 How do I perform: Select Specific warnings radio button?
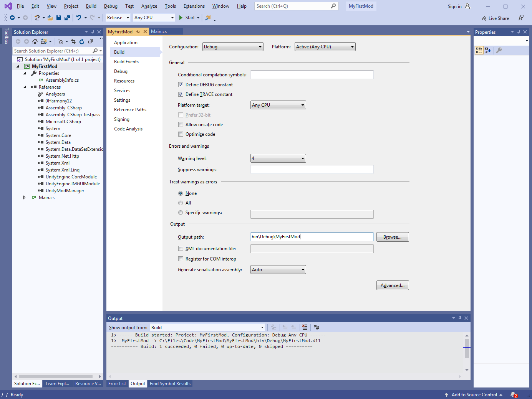tap(181, 213)
